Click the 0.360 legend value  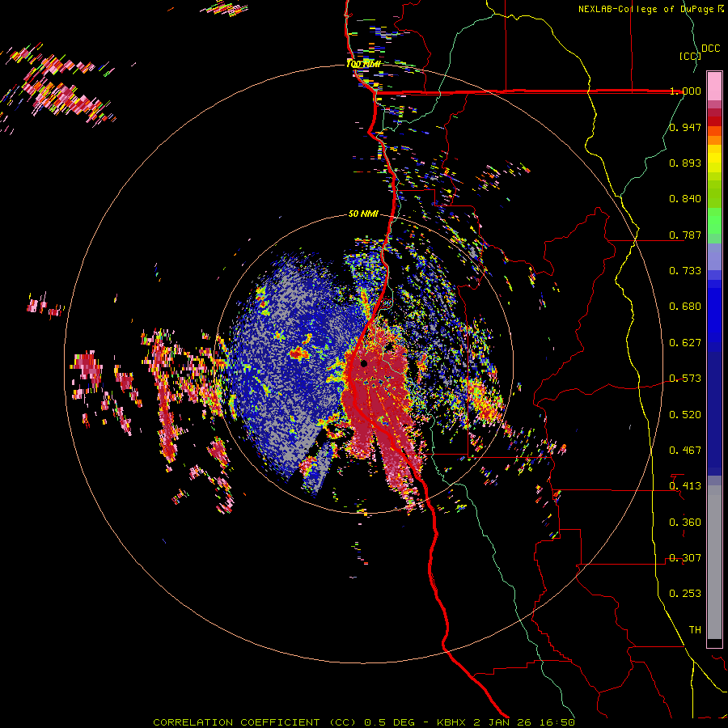(x=685, y=523)
